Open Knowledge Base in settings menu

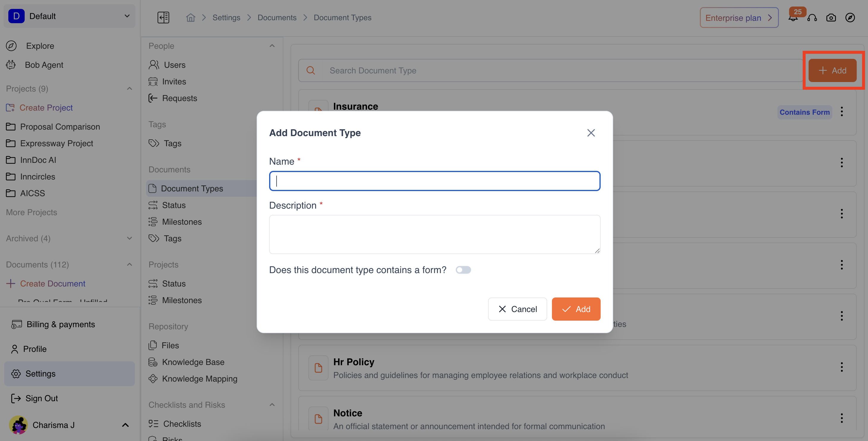193,362
